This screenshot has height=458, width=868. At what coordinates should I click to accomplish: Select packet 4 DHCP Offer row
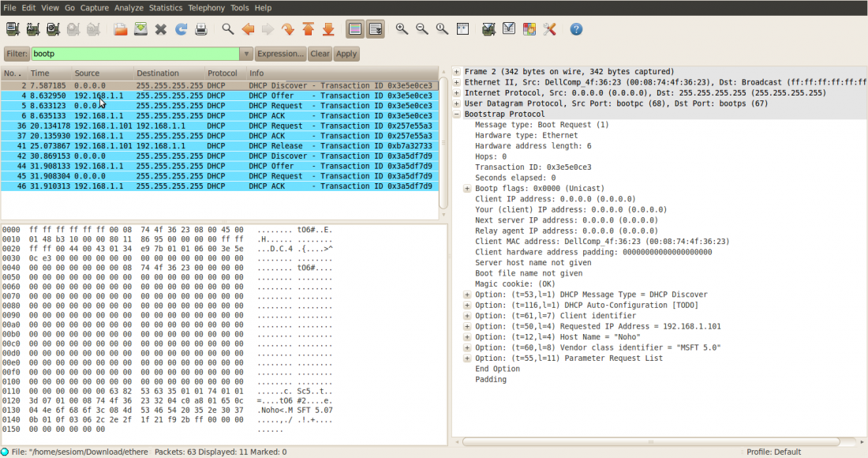pyautogui.click(x=220, y=96)
